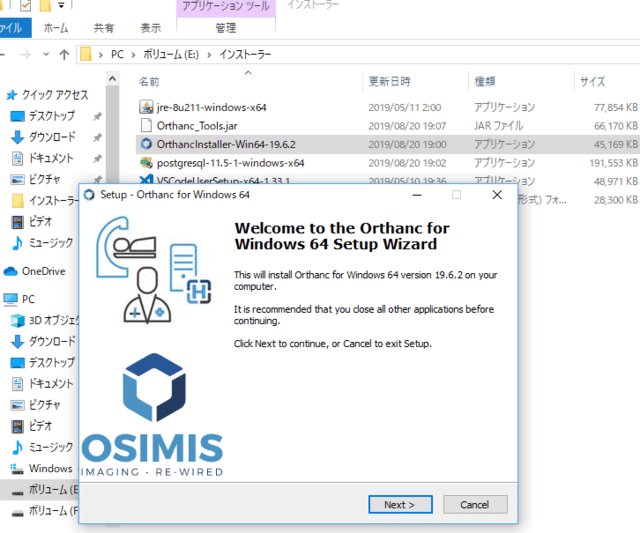Expand the PC breadcrumb chevron in address bar

coord(103,53)
